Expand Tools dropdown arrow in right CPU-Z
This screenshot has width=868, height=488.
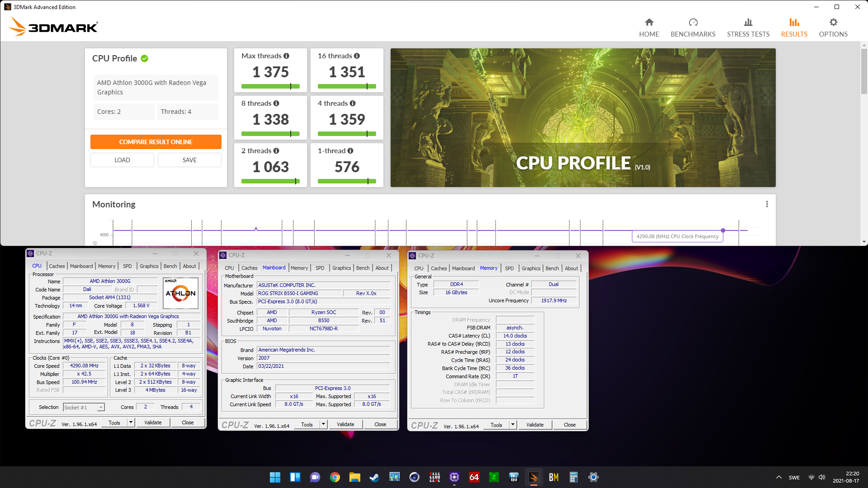(513, 425)
